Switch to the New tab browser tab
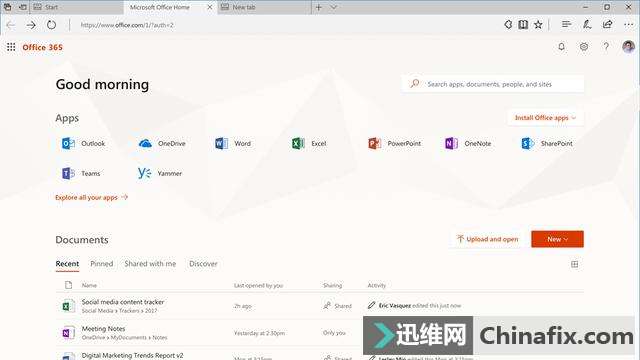 [x=264, y=7]
